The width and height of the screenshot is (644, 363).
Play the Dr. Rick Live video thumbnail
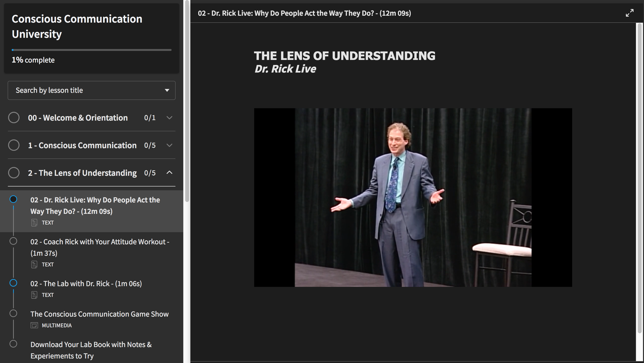tap(413, 197)
